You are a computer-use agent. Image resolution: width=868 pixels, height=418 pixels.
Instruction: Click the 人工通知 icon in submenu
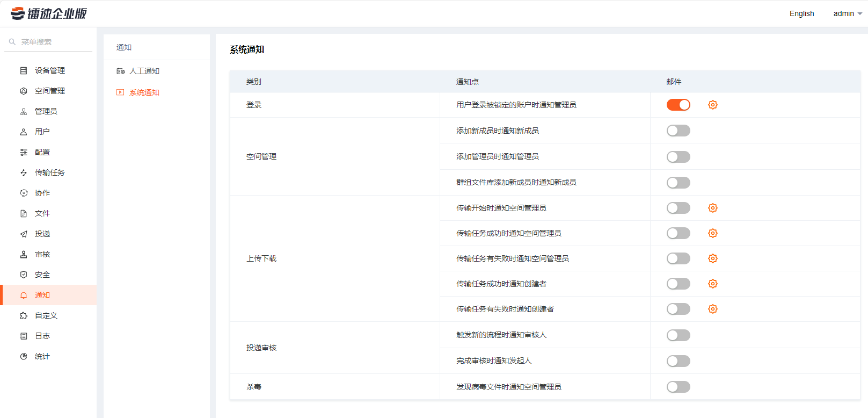(x=121, y=71)
